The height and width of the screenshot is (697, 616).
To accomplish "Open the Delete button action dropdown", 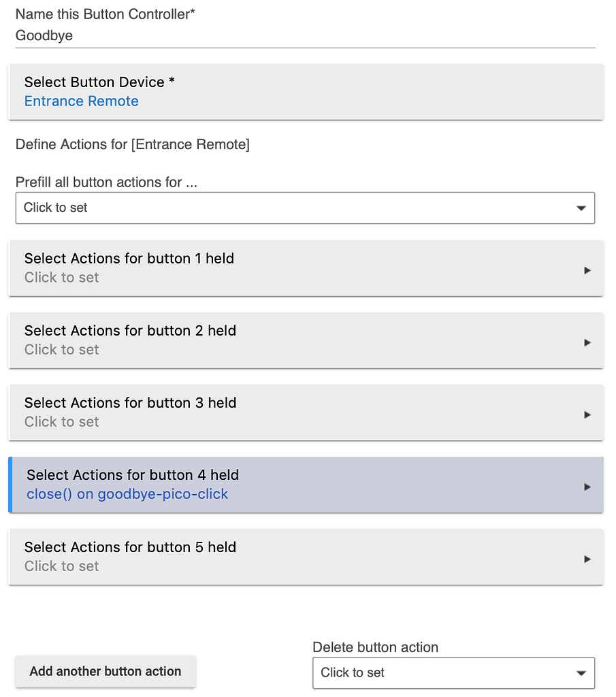I will 453,672.
